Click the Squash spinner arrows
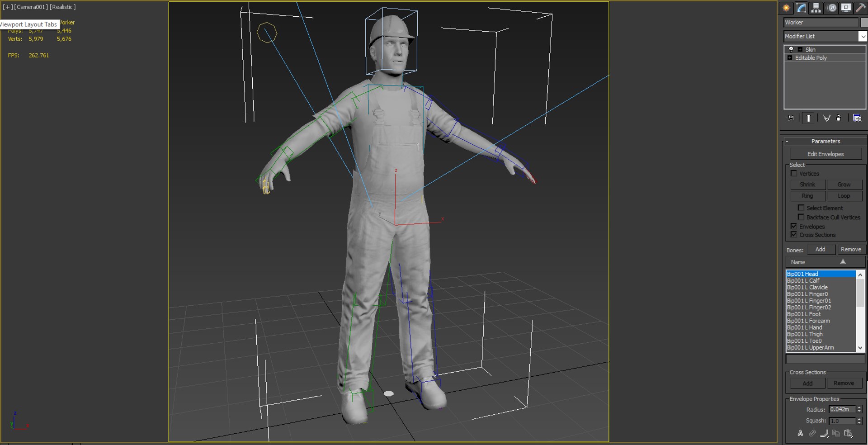 pyautogui.click(x=859, y=421)
